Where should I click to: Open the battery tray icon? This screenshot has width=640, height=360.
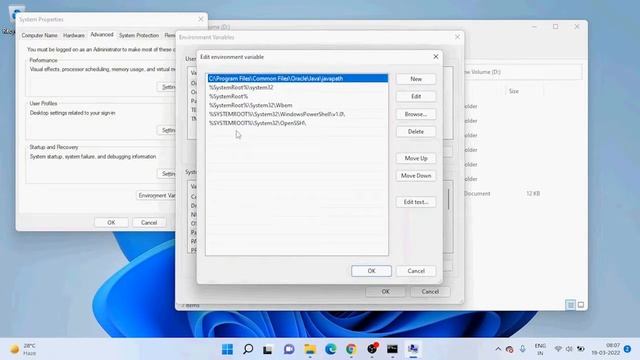pos(580,349)
